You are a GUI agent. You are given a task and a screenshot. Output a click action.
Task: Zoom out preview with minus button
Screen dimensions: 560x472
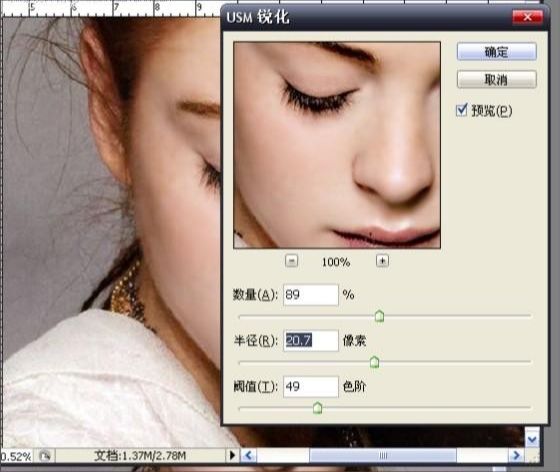(291, 261)
